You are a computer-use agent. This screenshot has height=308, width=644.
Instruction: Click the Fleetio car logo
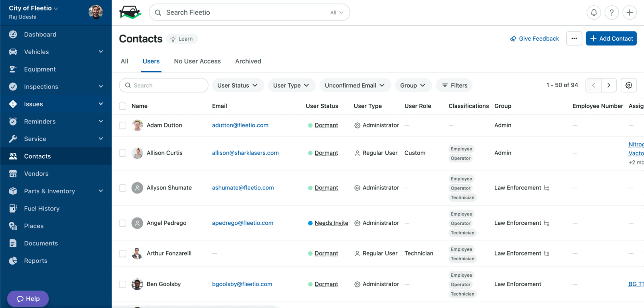tap(130, 12)
